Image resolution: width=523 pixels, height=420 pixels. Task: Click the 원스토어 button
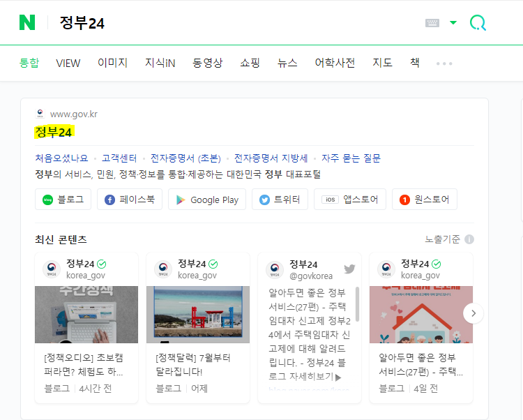pyautogui.click(x=425, y=200)
